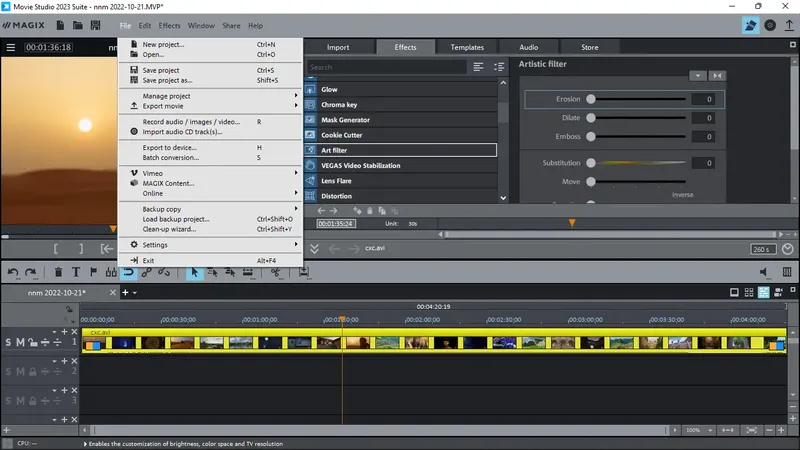Toggle list view icon in effects search bar
Viewport: 800px width, 450px height.
pyautogui.click(x=478, y=67)
